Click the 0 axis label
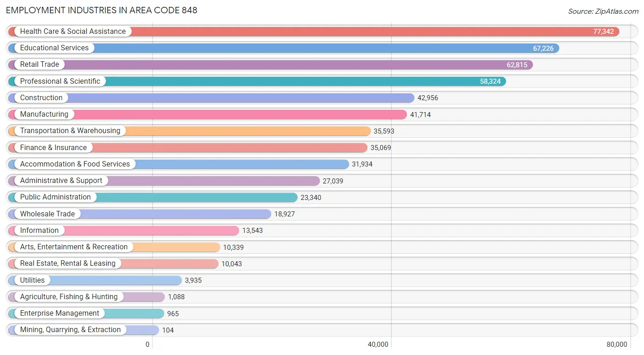The image size is (644, 355). (x=147, y=344)
